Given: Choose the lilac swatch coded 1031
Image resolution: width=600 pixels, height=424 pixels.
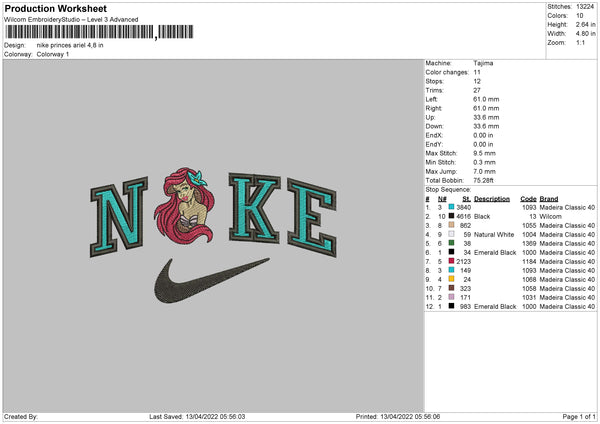Looking at the screenshot, I should tap(451, 297).
